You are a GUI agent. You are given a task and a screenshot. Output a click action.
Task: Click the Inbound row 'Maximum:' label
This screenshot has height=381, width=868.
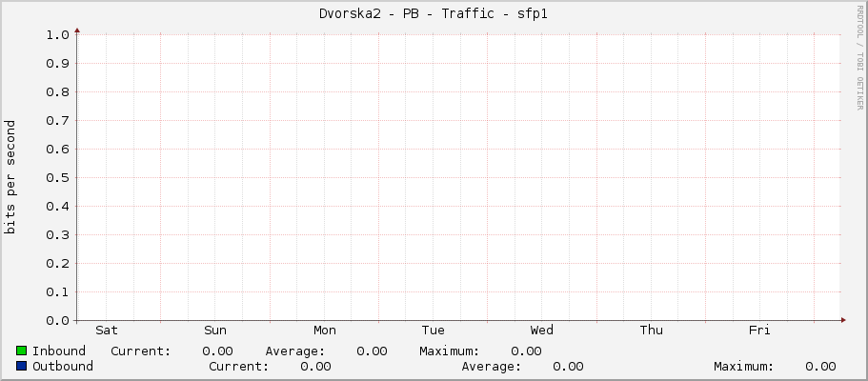(450, 351)
